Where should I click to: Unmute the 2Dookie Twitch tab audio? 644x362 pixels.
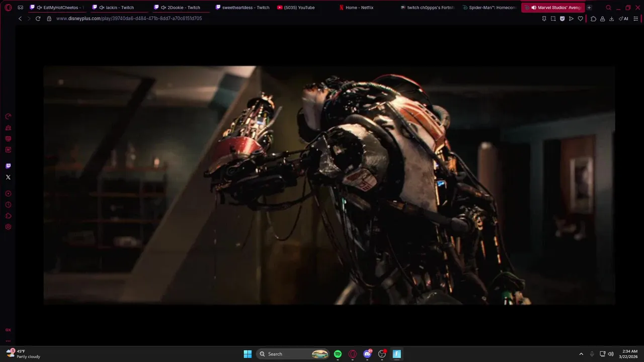tap(164, 8)
